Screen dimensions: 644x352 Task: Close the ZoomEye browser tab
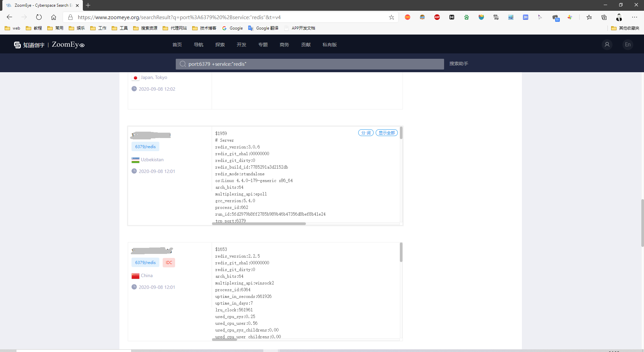(x=77, y=5)
